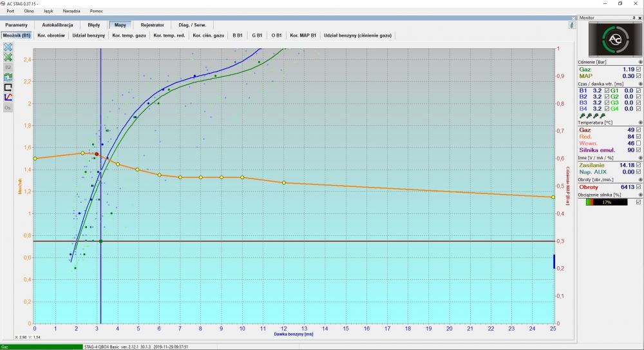The height and width of the screenshot is (350, 644).
Task: Click the first green injector icon
Action: (x=582, y=116)
